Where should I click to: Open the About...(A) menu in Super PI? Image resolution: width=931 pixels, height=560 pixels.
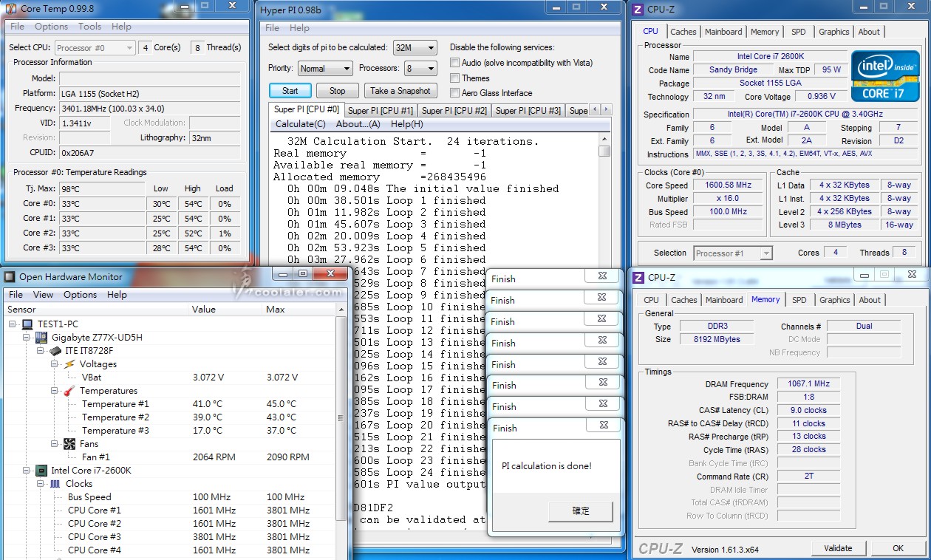tap(358, 124)
